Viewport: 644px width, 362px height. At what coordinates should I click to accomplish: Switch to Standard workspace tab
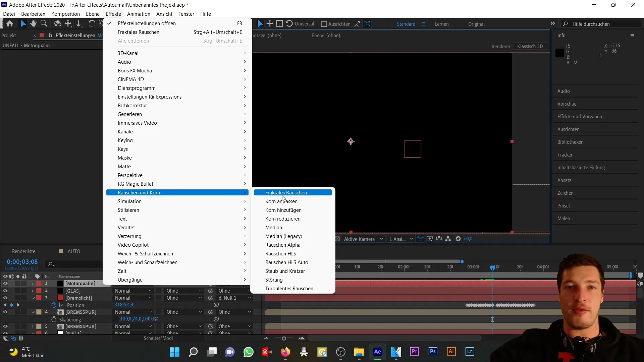coord(406,24)
